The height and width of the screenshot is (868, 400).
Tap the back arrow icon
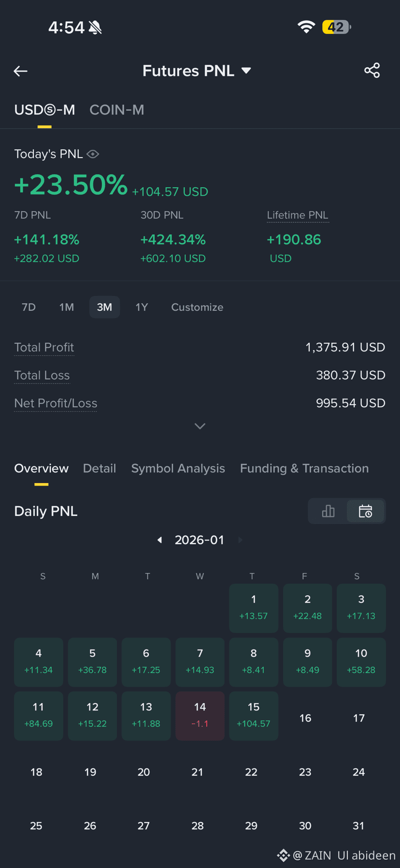pos(20,71)
